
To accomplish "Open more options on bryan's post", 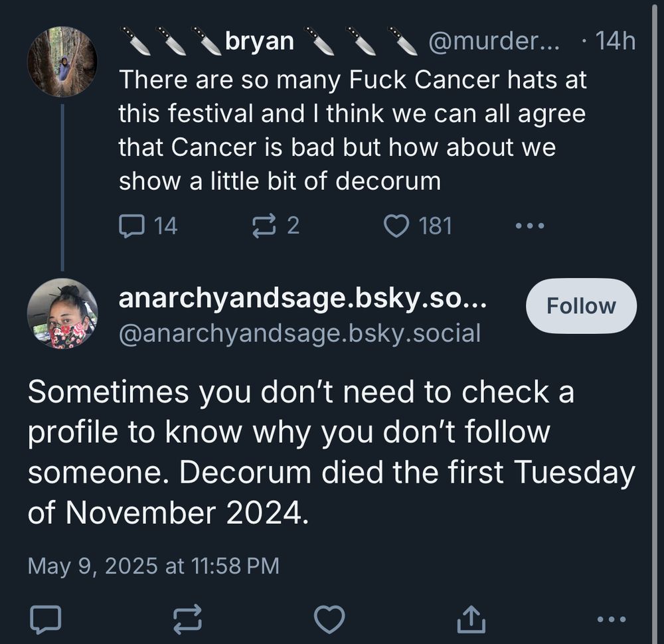I will (x=529, y=226).
